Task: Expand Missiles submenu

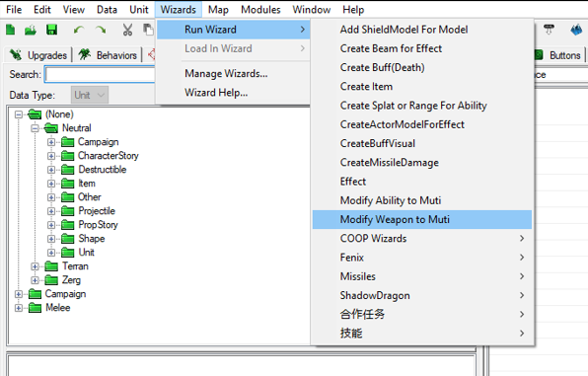Action: coord(422,276)
